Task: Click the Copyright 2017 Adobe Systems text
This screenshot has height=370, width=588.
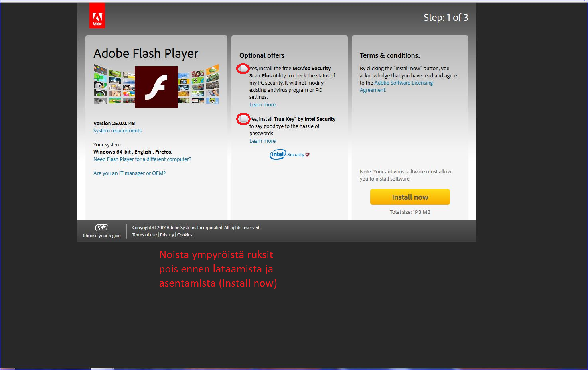Action: tap(196, 228)
